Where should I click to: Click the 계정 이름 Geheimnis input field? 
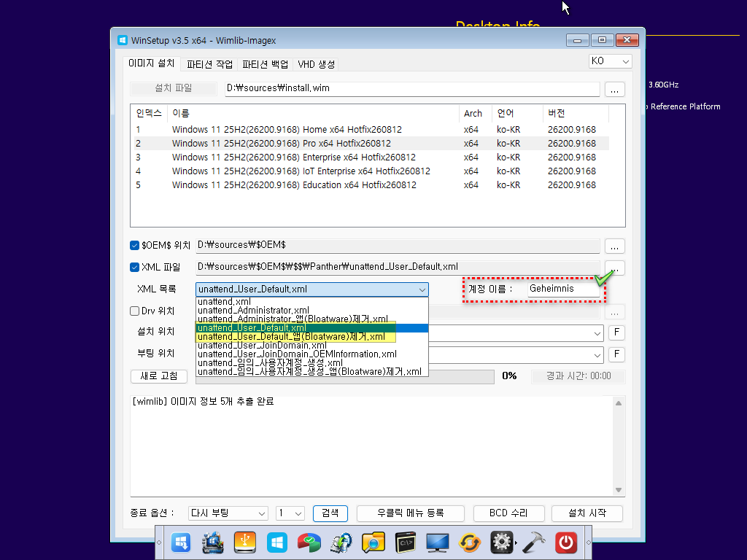[x=564, y=289]
